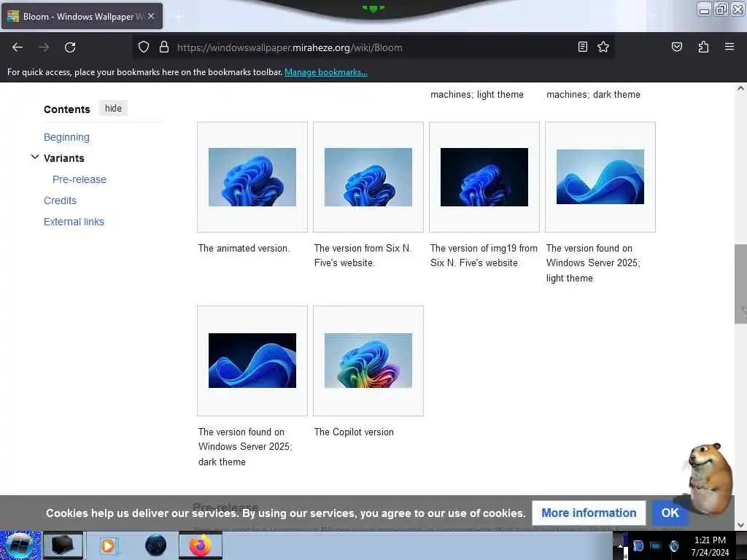
Task: Click "The Copilot version" caption
Action: 354,432
